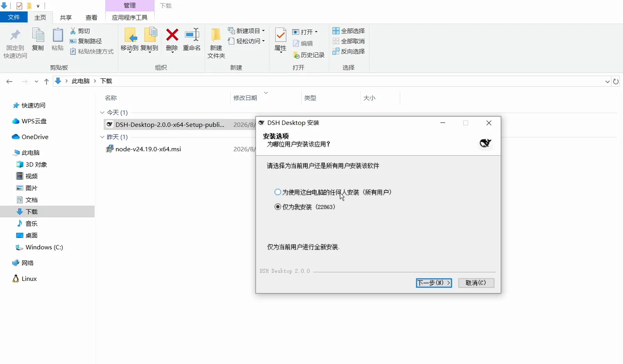Go back with the left arrow
623x364 pixels.
[9, 81]
